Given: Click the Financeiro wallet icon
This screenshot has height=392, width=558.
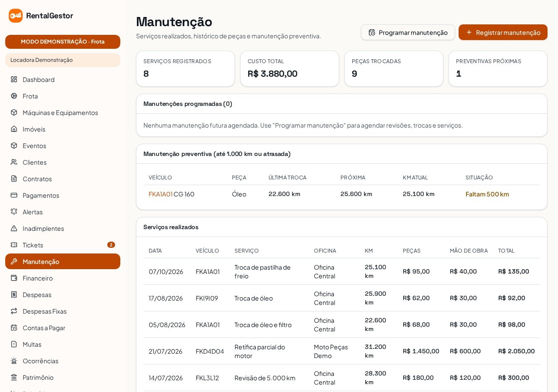Looking at the screenshot, I should click(14, 278).
